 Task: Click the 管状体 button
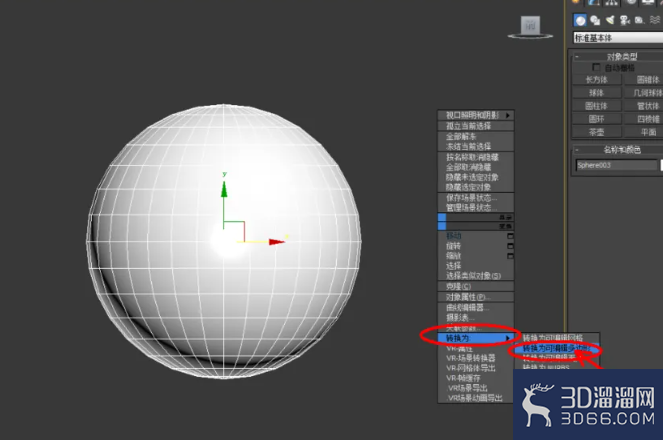644,106
